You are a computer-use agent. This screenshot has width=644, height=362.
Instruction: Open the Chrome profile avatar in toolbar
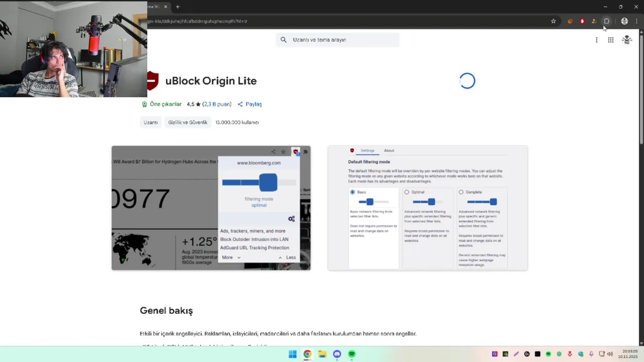click(x=624, y=21)
